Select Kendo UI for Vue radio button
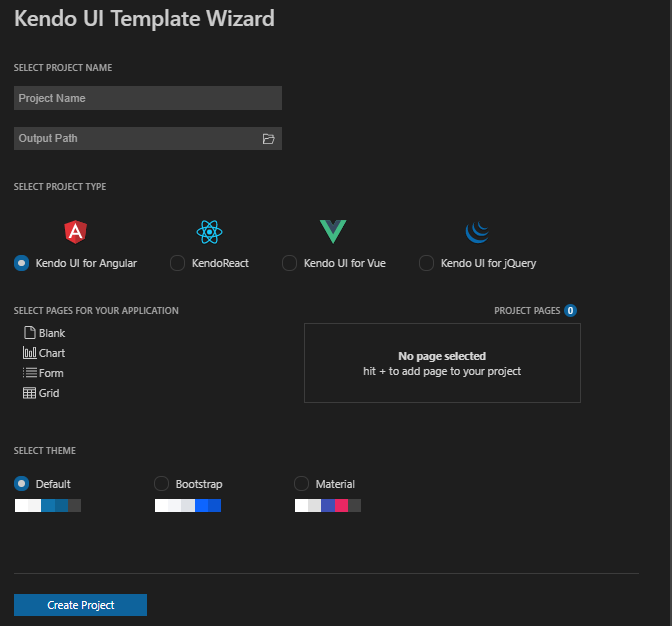Image resolution: width=672 pixels, height=626 pixels. tap(289, 263)
